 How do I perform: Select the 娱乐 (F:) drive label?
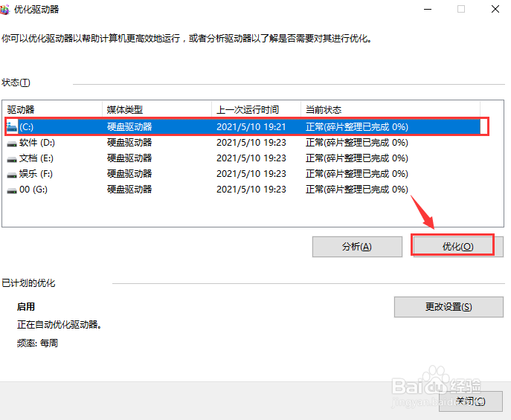click(x=36, y=173)
